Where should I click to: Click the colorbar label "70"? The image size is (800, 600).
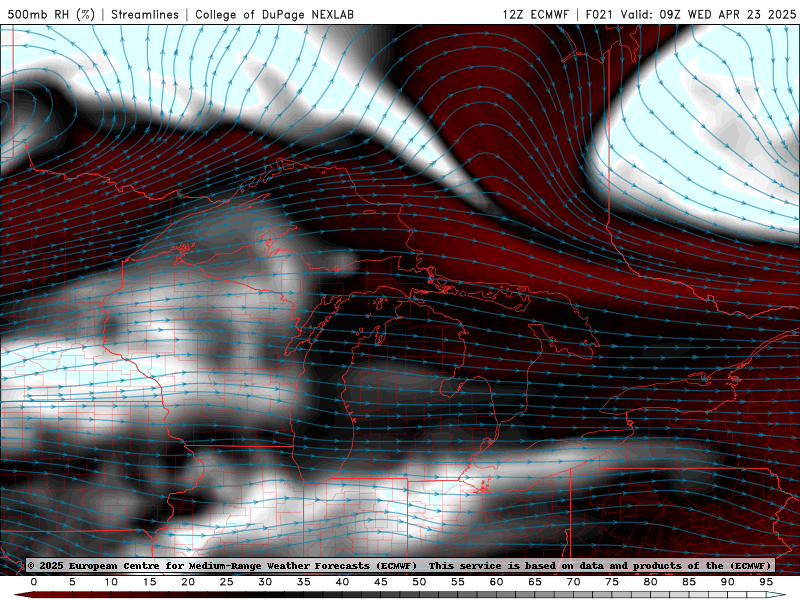(573, 582)
